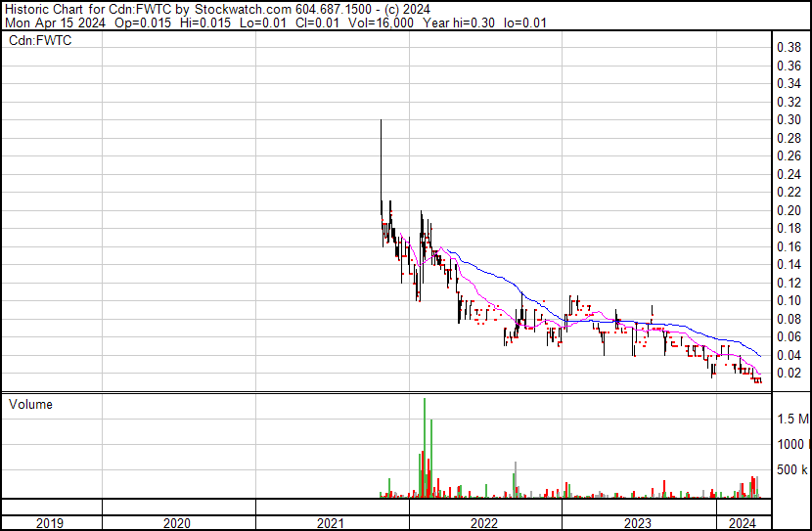The height and width of the screenshot is (531, 812).
Task: Click the 2023 year label
Action: coord(638,523)
